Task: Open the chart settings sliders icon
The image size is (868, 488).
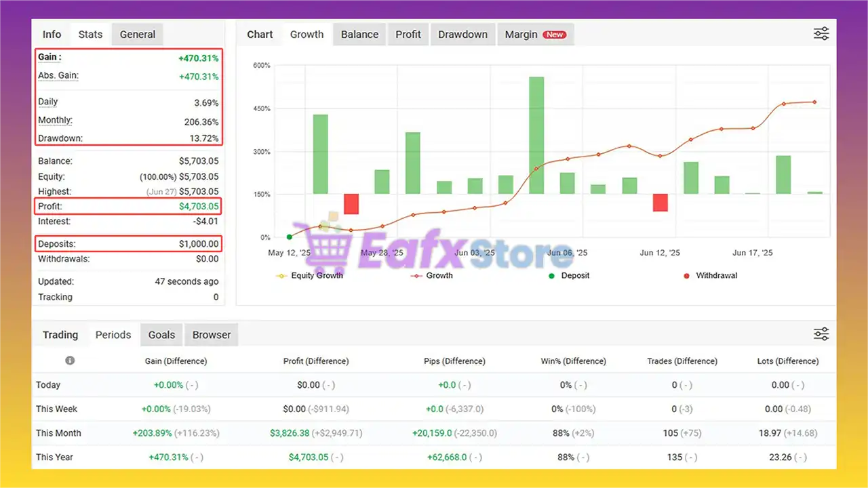Action: pyautogui.click(x=821, y=34)
